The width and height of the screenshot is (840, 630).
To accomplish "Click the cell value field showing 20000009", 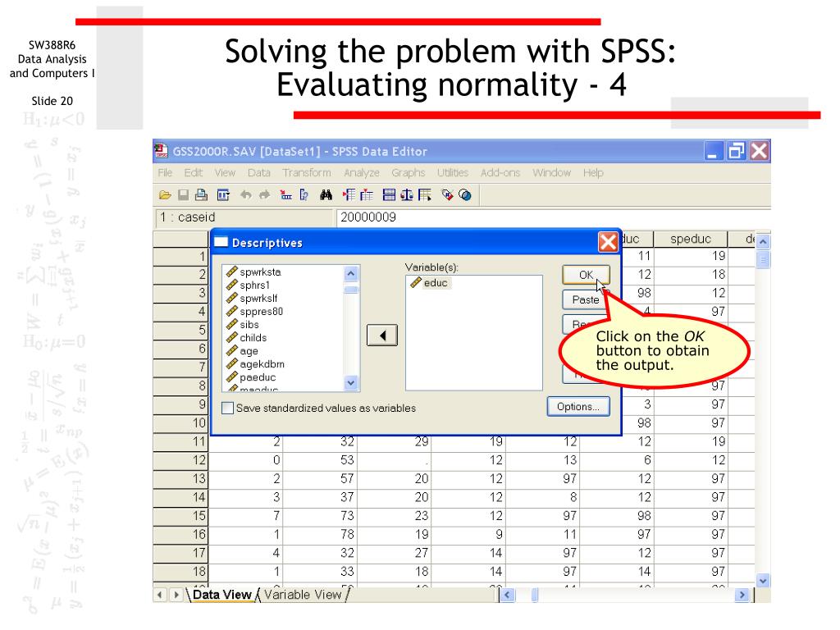I will tap(554, 217).
